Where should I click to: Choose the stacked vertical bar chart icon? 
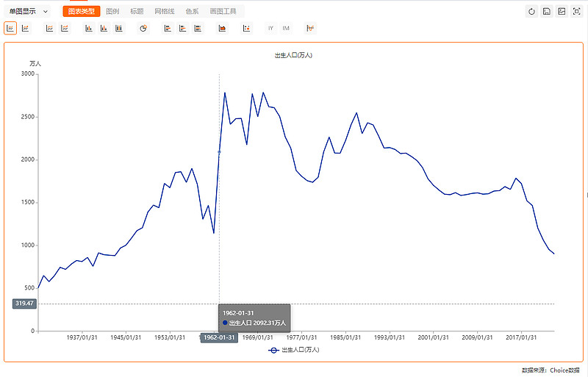click(x=119, y=28)
